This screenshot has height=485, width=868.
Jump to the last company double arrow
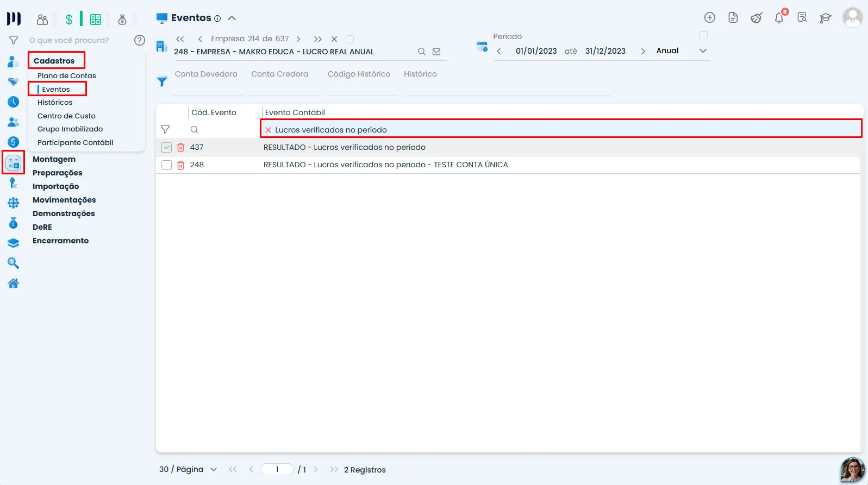point(318,39)
